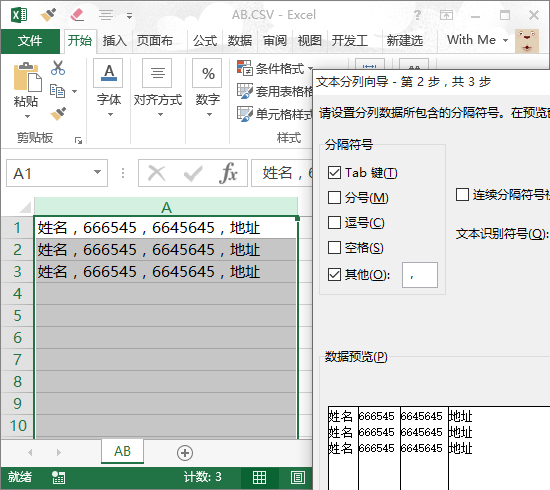This screenshot has height=490, width=550.
Task: Click the align lines icon in quick access toolbar
Action: 106,15
